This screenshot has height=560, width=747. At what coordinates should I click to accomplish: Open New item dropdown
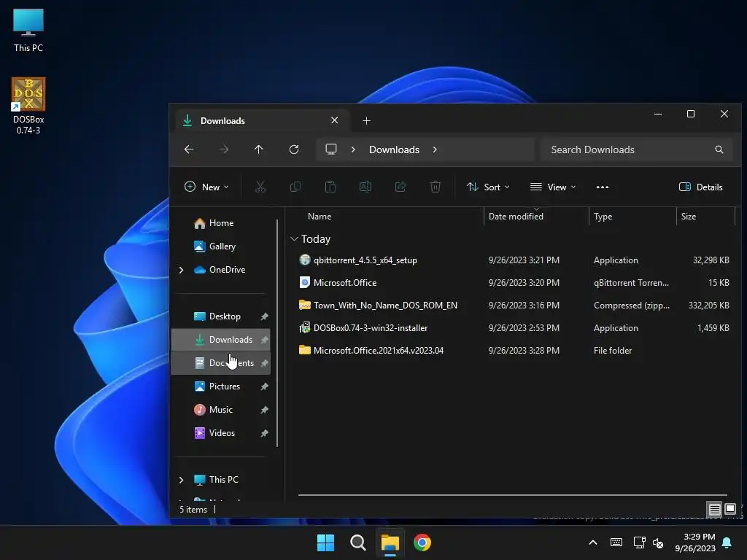point(206,187)
